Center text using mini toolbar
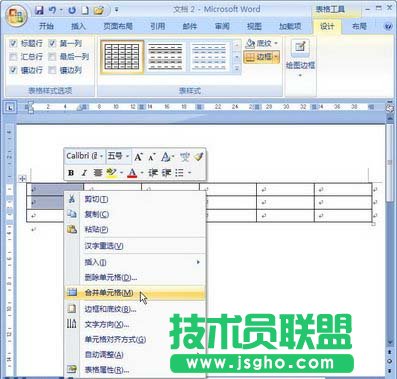The image size is (397, 379). (x=98, y=173)
